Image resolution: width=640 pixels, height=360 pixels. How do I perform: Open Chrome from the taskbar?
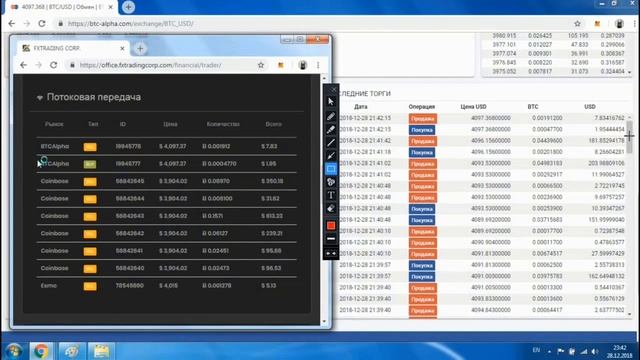pos(41,351)
